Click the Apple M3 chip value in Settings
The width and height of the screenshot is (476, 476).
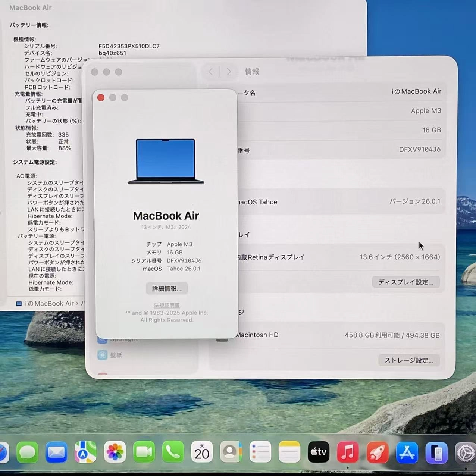(426, 111)
